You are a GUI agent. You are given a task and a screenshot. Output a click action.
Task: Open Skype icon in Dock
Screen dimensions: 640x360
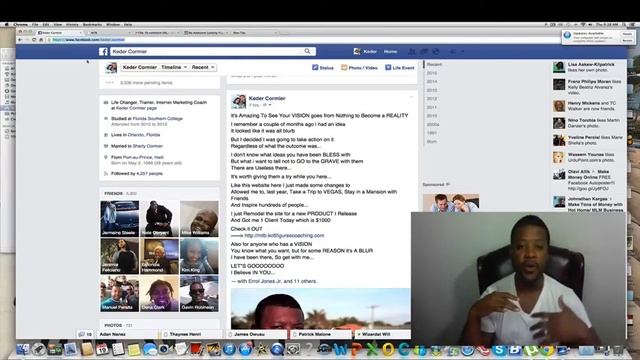499,350
